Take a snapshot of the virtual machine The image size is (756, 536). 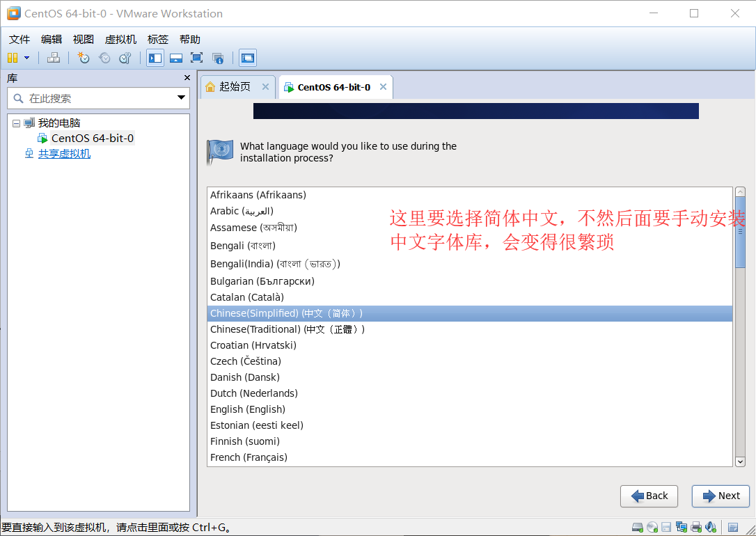[84, 58]
